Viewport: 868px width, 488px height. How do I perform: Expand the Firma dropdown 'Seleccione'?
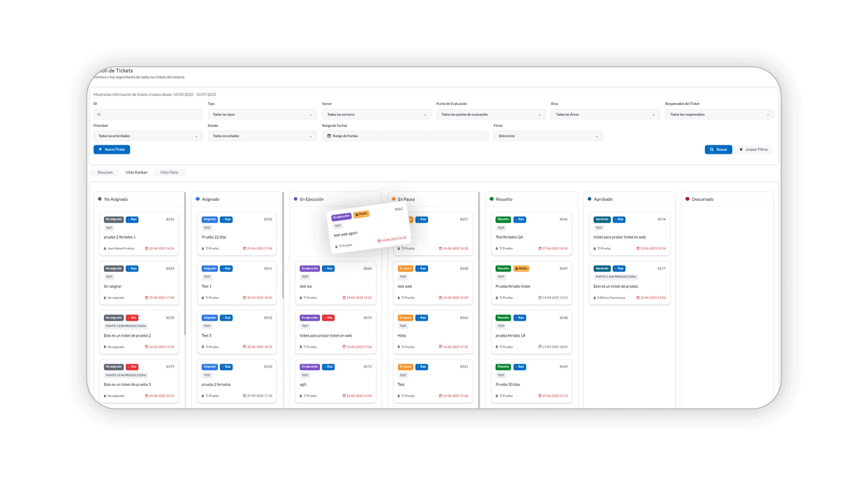[x=547, y=136]
